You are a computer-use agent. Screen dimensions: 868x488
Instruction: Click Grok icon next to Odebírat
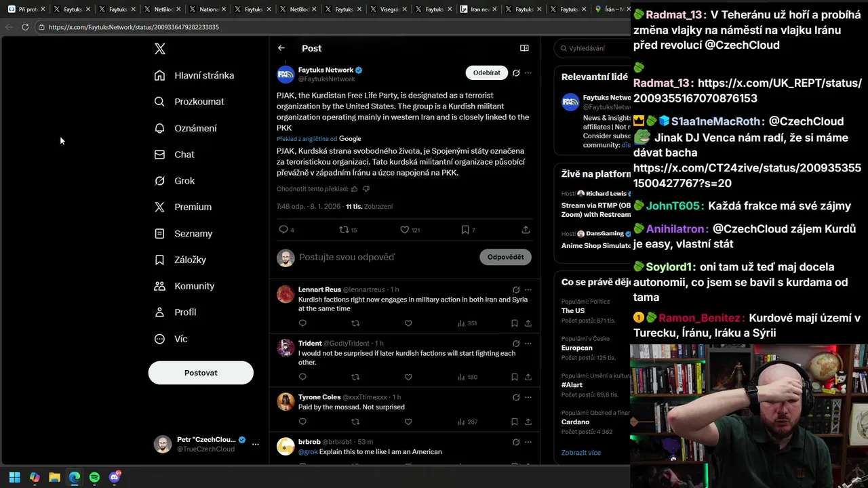[516, 73]
